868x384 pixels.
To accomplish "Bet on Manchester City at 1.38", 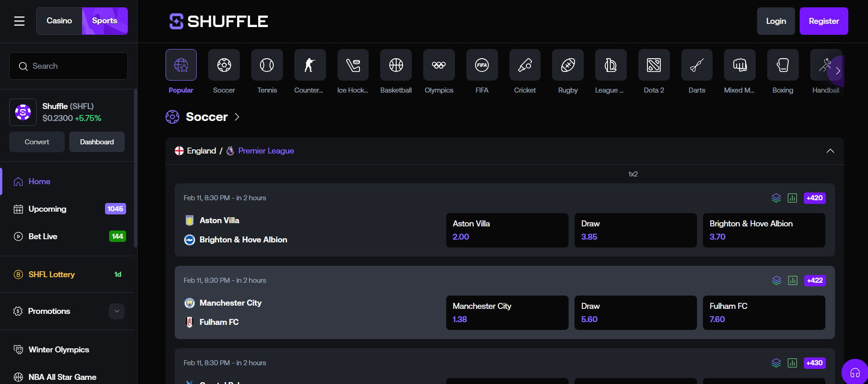I will (x=507, y=313).
